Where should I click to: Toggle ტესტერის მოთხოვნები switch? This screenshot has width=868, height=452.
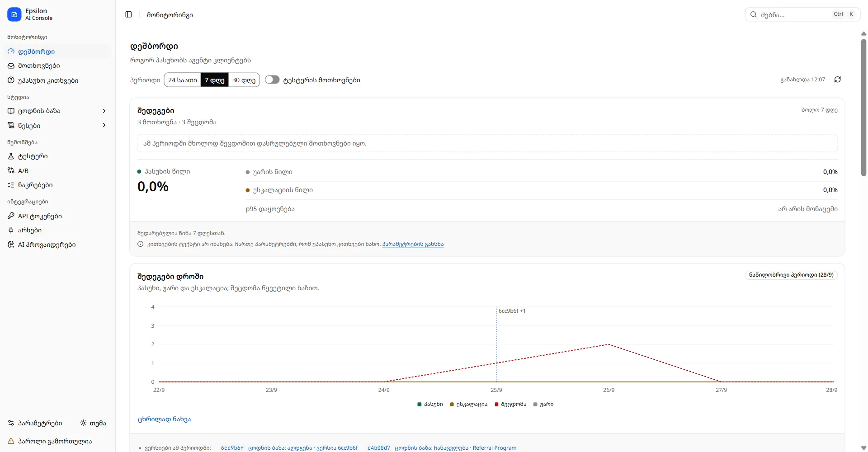point(272,80)
